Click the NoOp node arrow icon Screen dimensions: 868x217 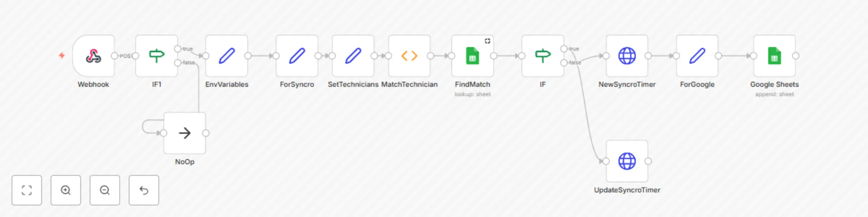[x=184, y=133]
